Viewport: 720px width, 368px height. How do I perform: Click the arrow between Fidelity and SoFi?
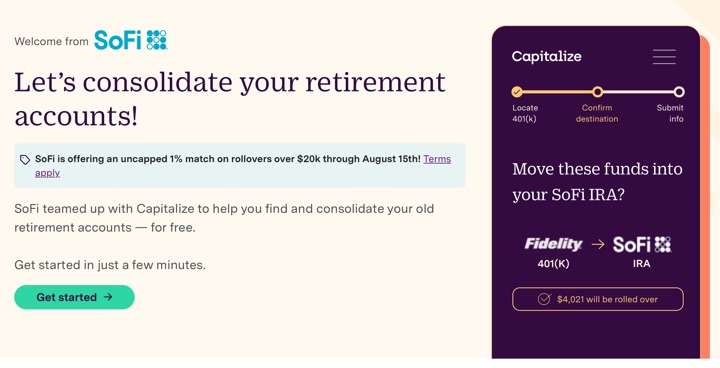click(x=598, y=244)
